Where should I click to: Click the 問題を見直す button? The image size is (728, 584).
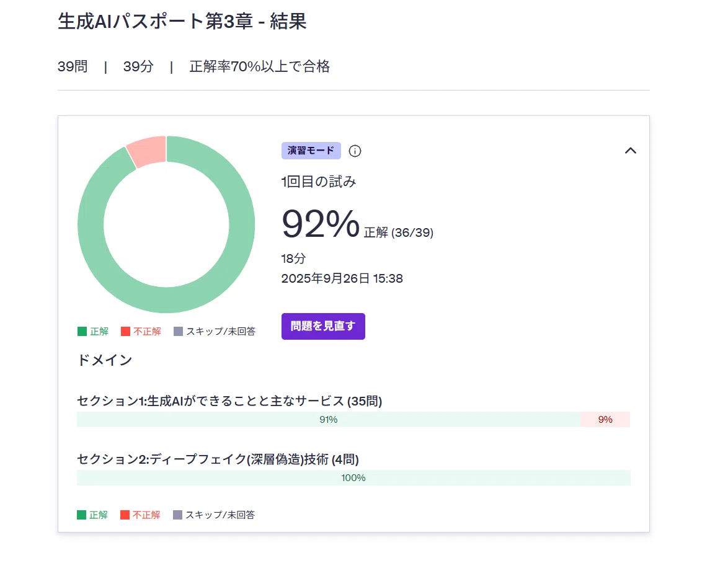click(x=323, y=326)
